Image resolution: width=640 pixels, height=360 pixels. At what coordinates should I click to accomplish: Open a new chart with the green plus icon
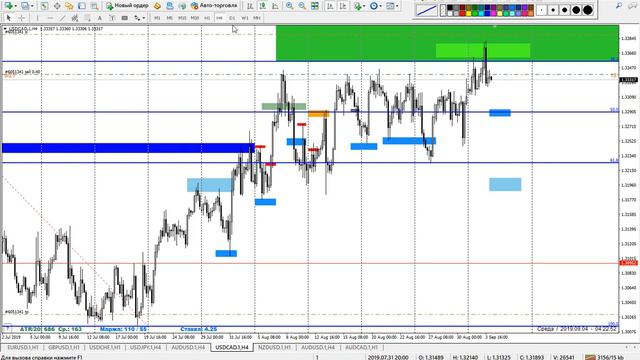[x=8, y=6]
